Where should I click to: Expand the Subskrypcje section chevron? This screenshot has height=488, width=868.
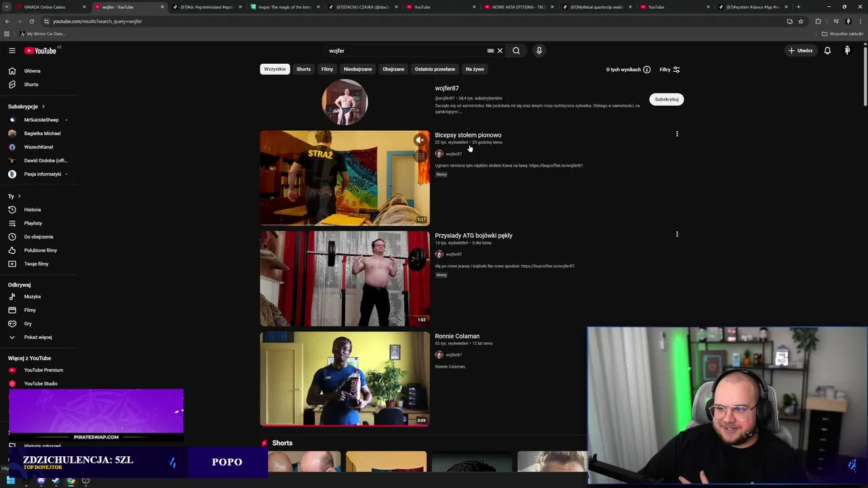point(43,106)
